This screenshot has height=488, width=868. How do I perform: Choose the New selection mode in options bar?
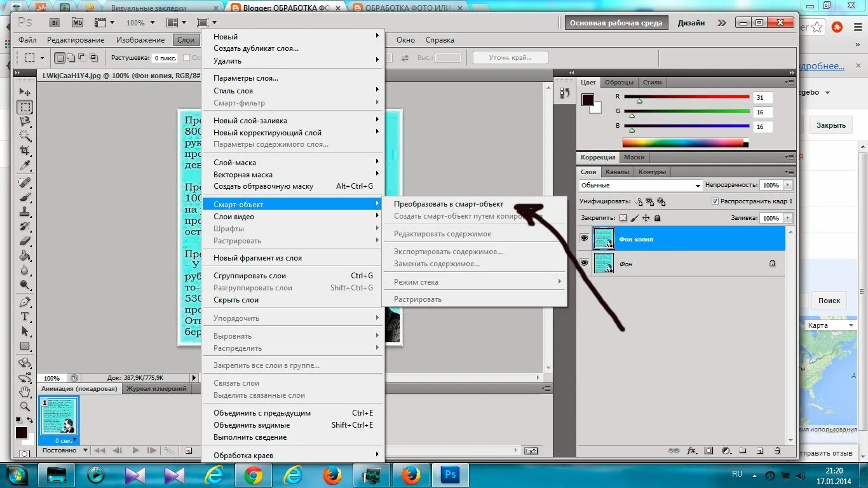point(60,58)
